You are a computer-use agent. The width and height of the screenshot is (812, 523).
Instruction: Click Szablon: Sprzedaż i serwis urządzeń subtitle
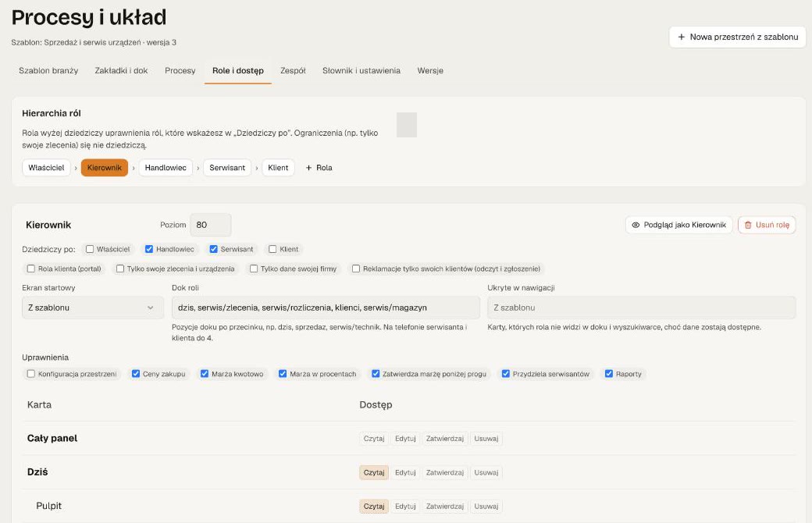click(94, 42)
